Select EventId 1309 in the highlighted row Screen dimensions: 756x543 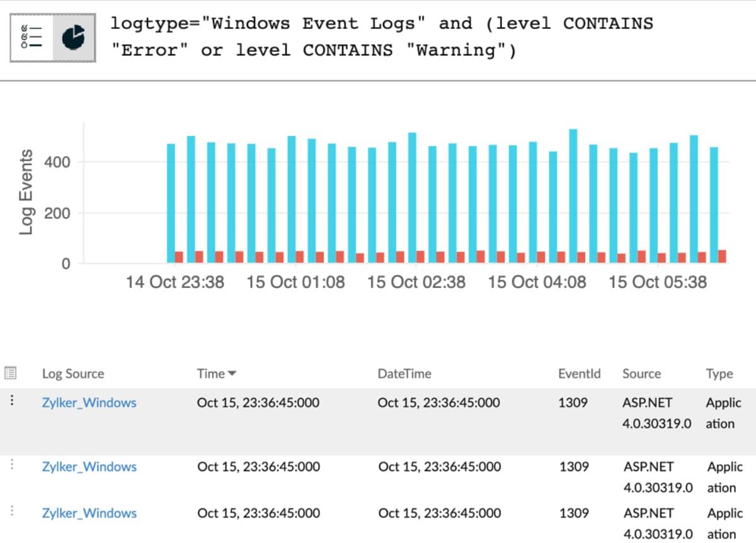pyautogui.click(x=573, y=403)
